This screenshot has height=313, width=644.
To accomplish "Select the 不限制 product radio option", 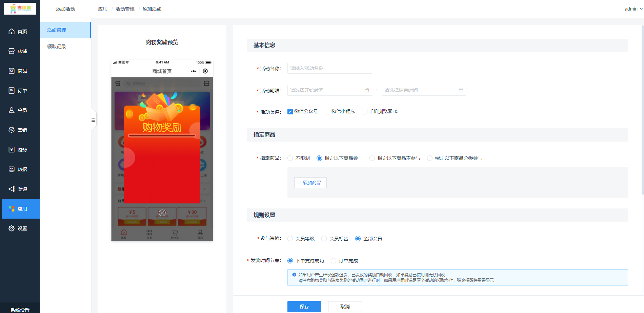I will [x=290, y=158].
